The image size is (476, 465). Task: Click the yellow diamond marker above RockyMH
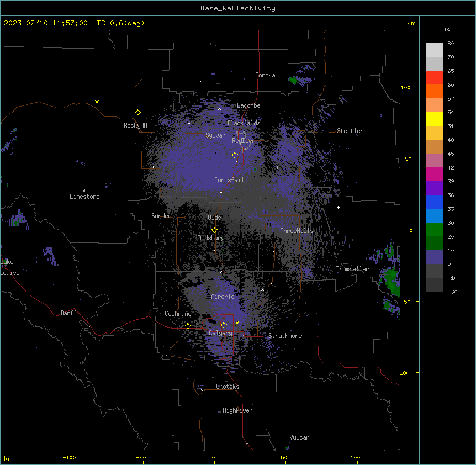tap(138, 113)
